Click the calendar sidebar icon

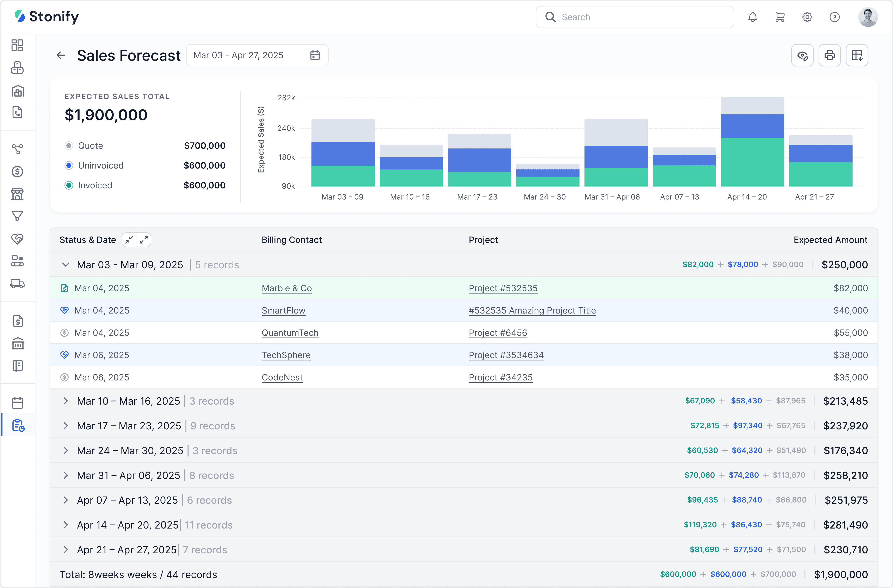(17, 403)
